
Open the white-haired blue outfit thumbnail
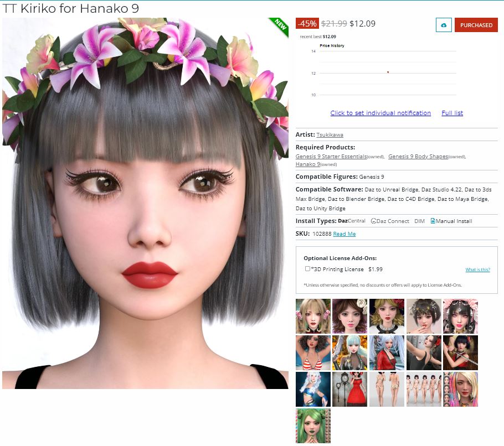313,389
